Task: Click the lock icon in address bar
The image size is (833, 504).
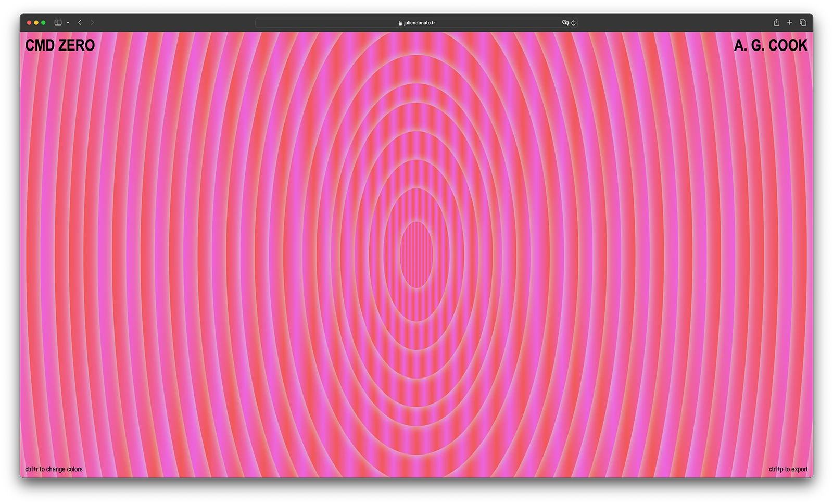Action: (x=400, y=23)
